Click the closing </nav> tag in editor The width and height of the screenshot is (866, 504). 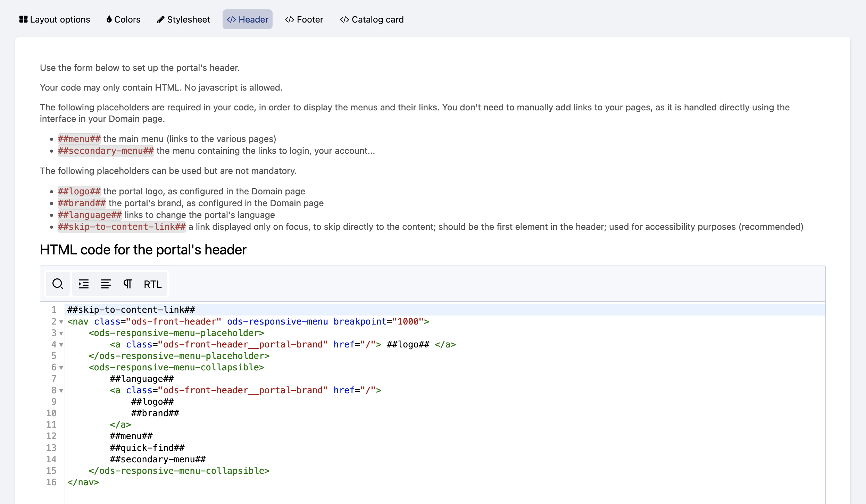(83, 482)
